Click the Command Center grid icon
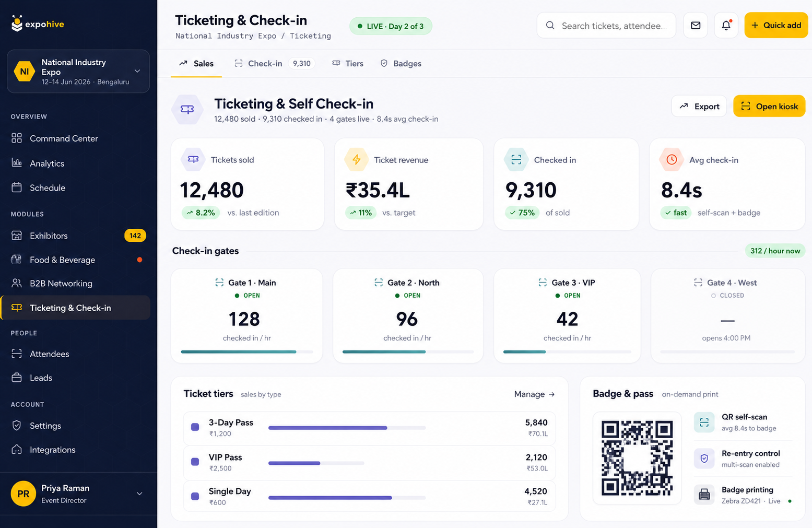812x528 pixels. pyautogui.click(x=17, y=138)
